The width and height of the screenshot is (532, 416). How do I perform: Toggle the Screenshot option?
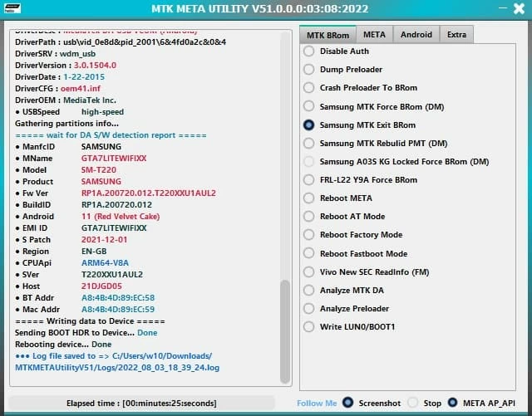coord(348,403)
